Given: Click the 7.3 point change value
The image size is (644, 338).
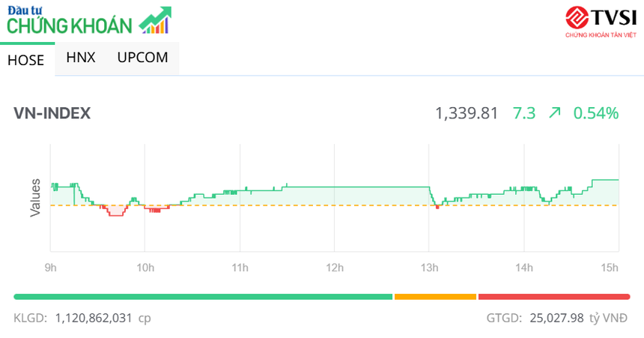Looking at the screenshot, I should pos(524,113).
